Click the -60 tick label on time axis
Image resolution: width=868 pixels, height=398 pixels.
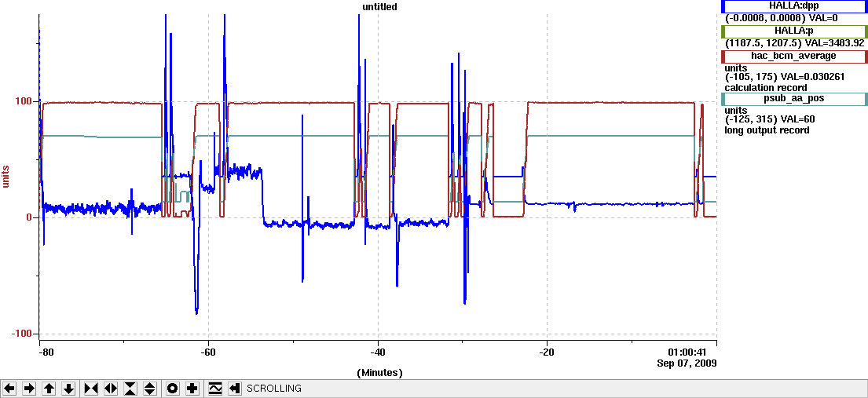click(x=208, y=352)
